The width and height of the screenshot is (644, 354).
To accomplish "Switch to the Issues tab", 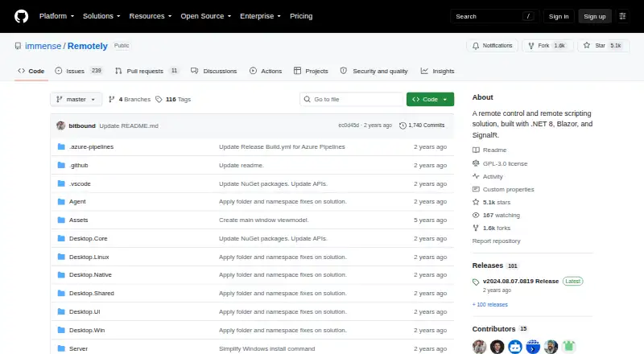I will coord(78,71).
